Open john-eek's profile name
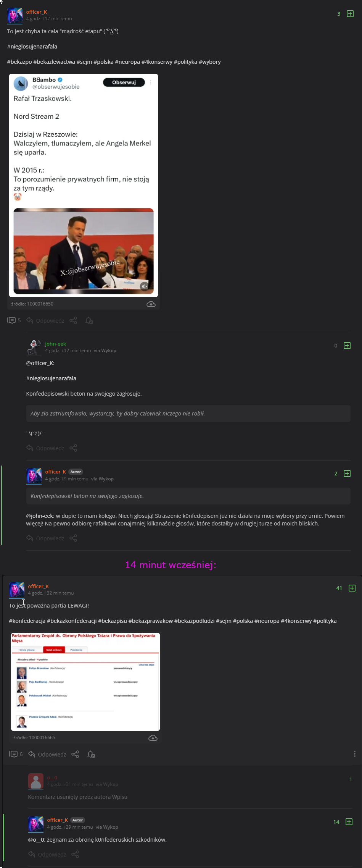Image resolution: width=362 pixels, height=868 pixels. click(x=56, y=344)
